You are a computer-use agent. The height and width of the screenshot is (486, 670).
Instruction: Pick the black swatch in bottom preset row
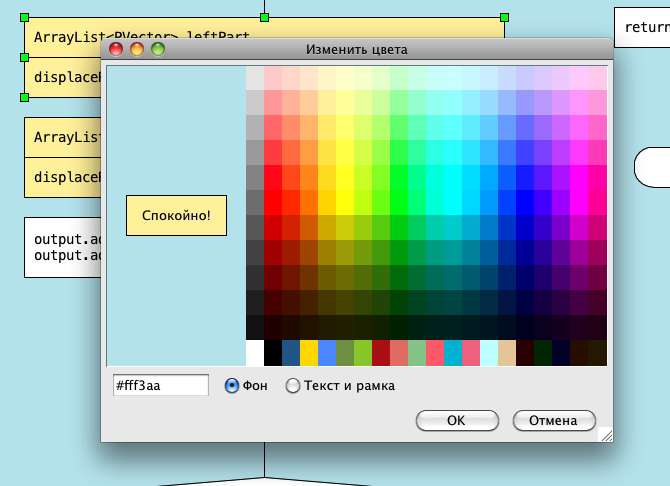pyautogui.click(x=273, y=353)
